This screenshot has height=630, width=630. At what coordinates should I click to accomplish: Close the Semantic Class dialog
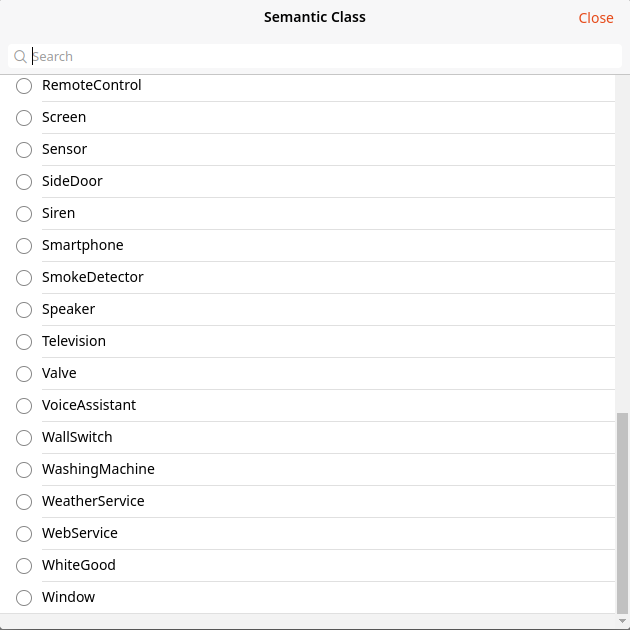pos(595,18)
